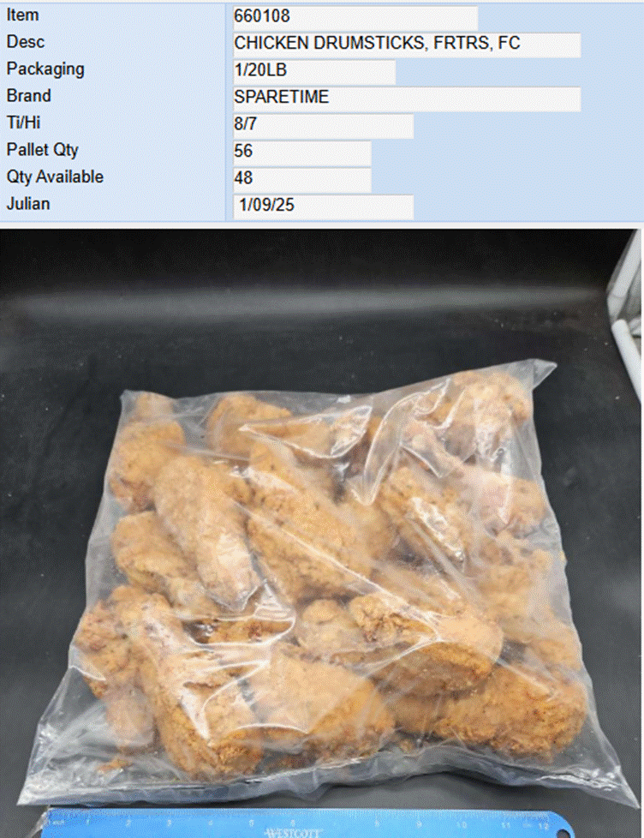
Task: Click the Packaging label
Action: click(45, 69)
